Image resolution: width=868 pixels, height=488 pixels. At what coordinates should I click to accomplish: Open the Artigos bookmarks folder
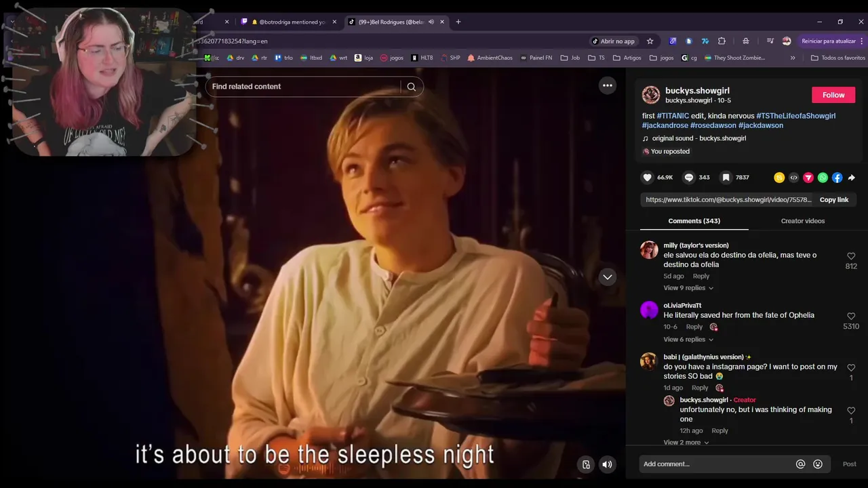point(627,58)
